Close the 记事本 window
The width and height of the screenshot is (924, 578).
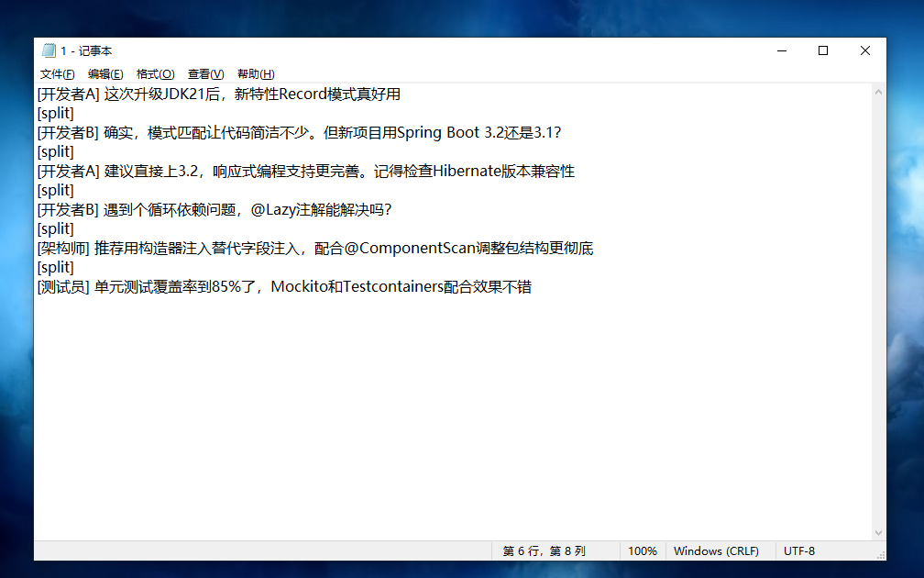[x=865, y=50]
